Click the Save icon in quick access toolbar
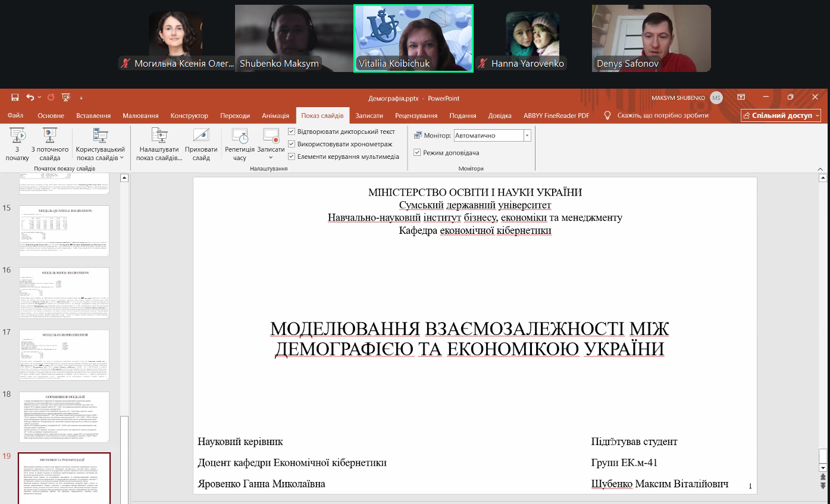The width and height of the screenshot is (830, 504). pyautogui.click(x=15, y=98)
